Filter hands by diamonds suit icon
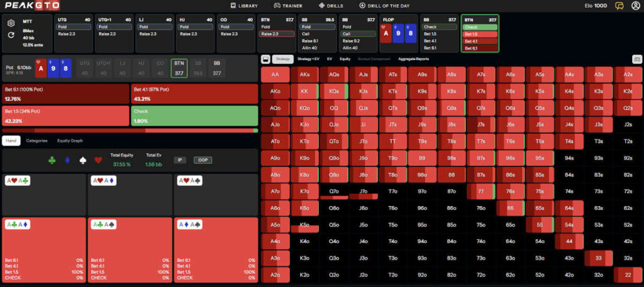The height and width of the screenshot is (287, 644). (x=67, y=160)
